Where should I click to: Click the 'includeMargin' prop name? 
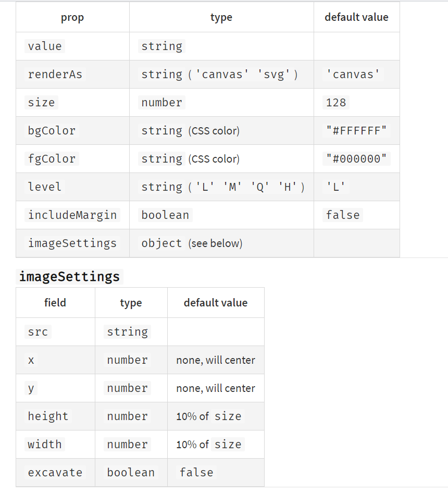point(72,215)
